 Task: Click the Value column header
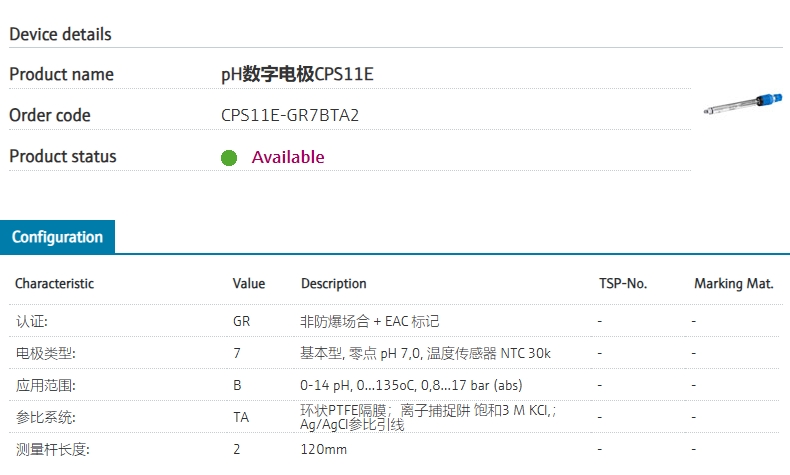coord(249,283)
